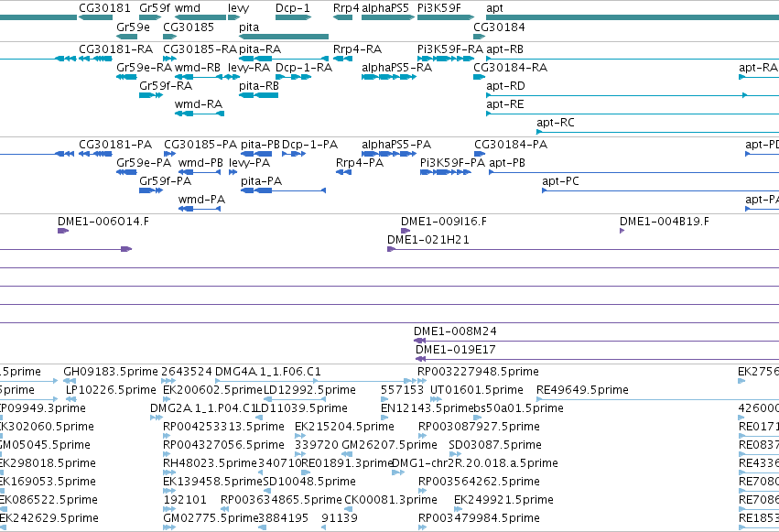779x532 pixels.
Task: Click the CG30181-RA transcript label
Action: 115,49
